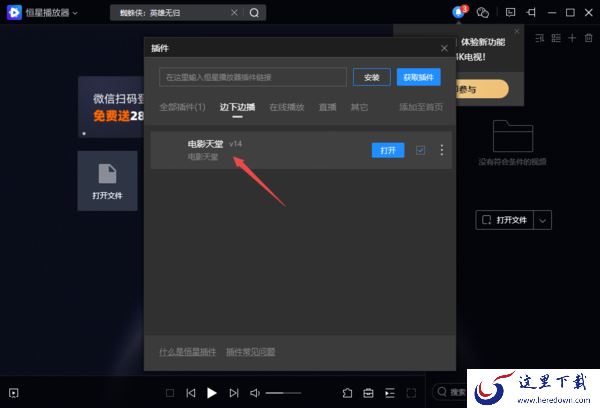Click the trash icon to clear playlist
This screenshot has height=408, width=600.
(x=589, y=38)
